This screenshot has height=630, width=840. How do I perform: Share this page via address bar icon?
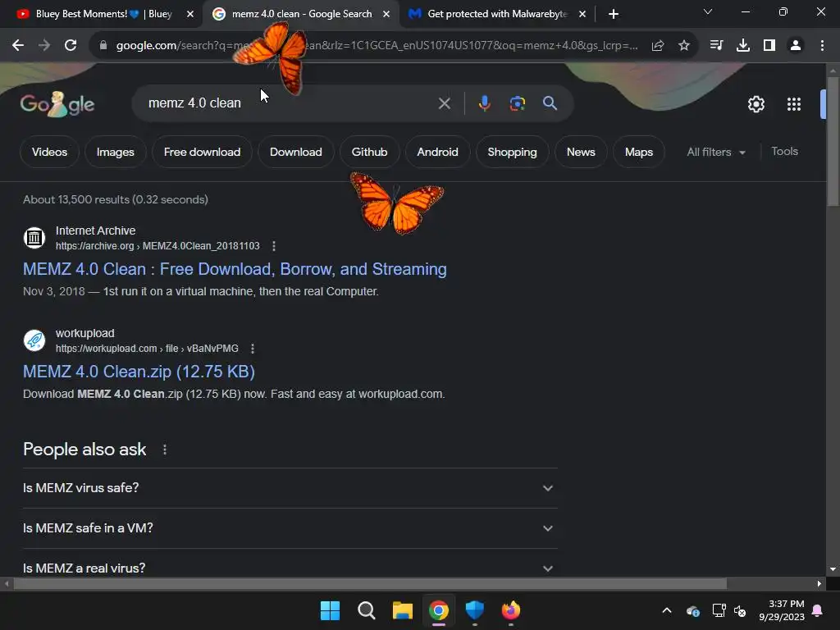pyautogui.click(x=658, y=46)
